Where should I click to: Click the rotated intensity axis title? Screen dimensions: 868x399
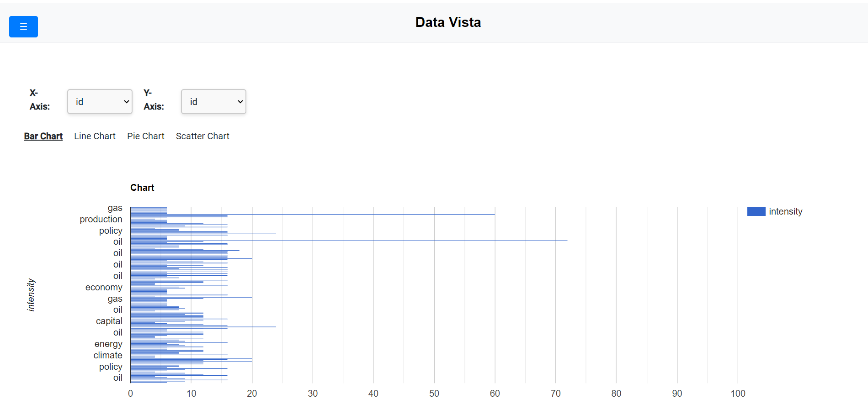31,295
